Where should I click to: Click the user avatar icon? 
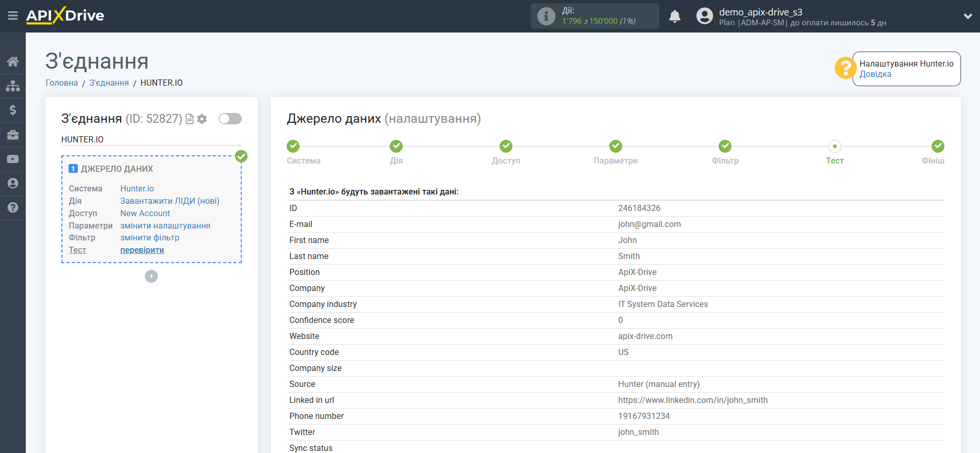pos(705,16)
